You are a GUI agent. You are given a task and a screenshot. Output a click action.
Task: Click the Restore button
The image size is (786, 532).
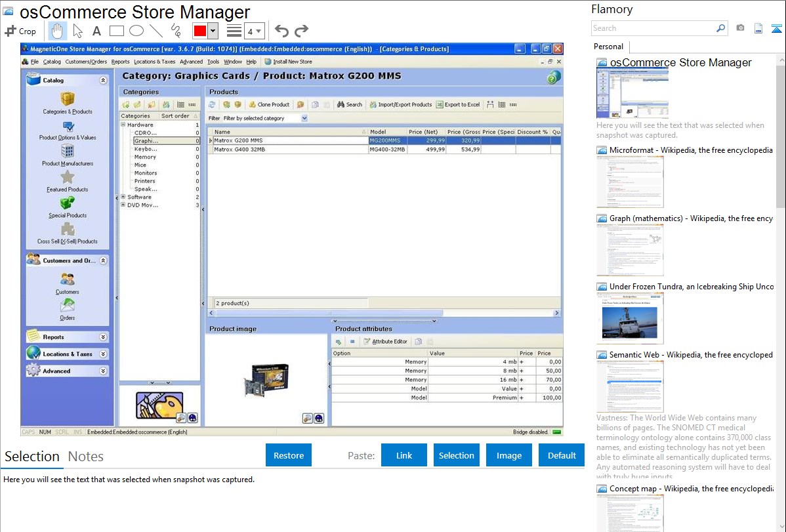coord(289,455)
